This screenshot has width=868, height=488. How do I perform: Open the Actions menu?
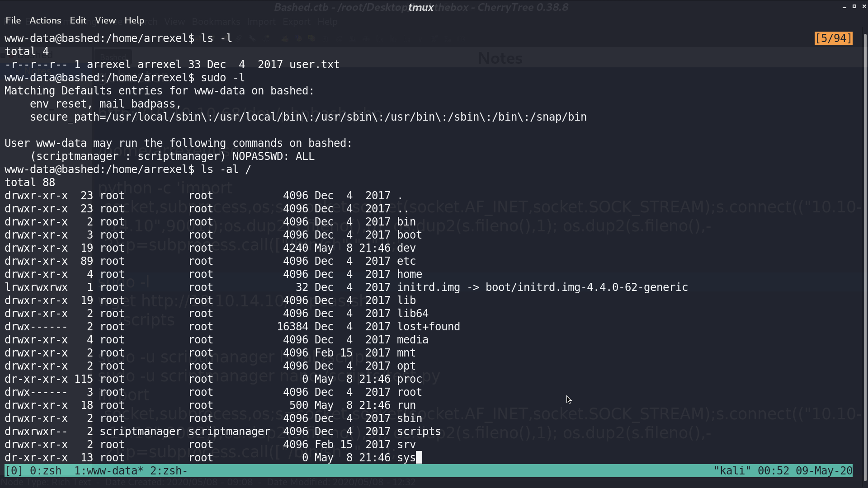point(45,20)
